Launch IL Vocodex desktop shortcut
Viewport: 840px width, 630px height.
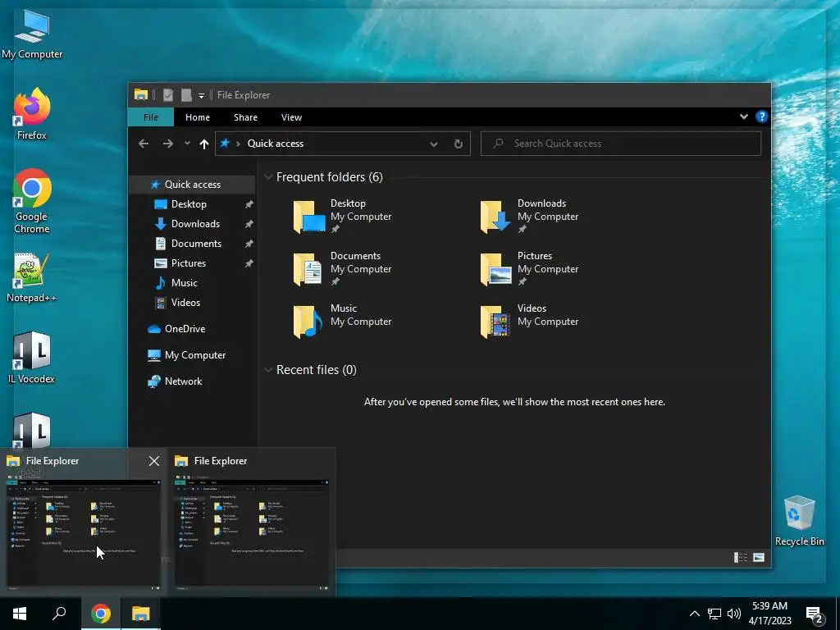(x=32, y=358)
